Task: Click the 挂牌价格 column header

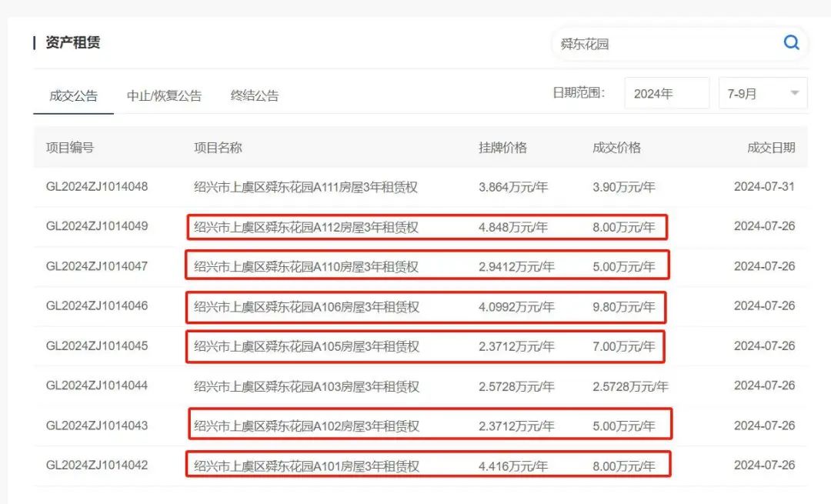Action: click(x=502, y=148)
